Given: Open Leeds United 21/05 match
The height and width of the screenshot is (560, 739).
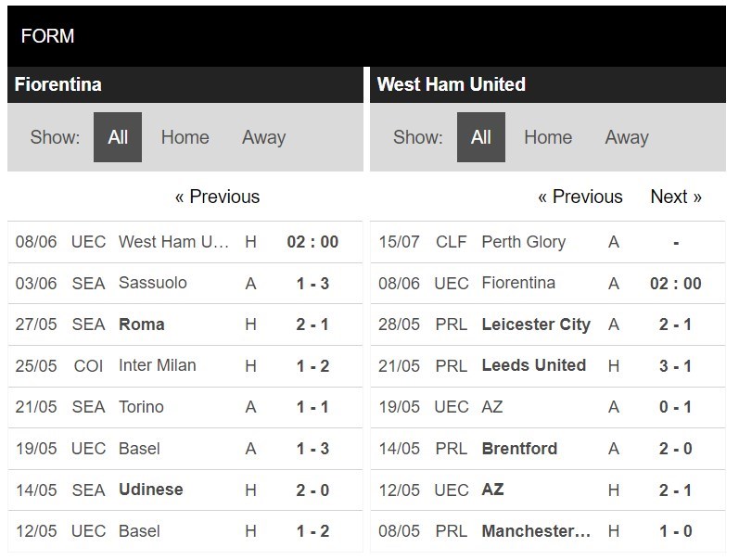Looking at the screenshot, I should [548, 366].
